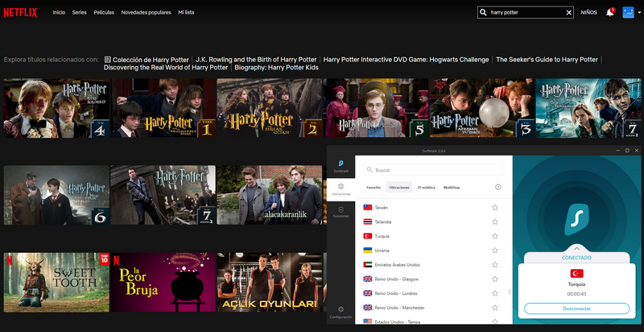Open Harry Potter Year 4 thumbnail
The width and height of the screenshot is (644, 332).
pyautogui.click(x=56, y=108)
